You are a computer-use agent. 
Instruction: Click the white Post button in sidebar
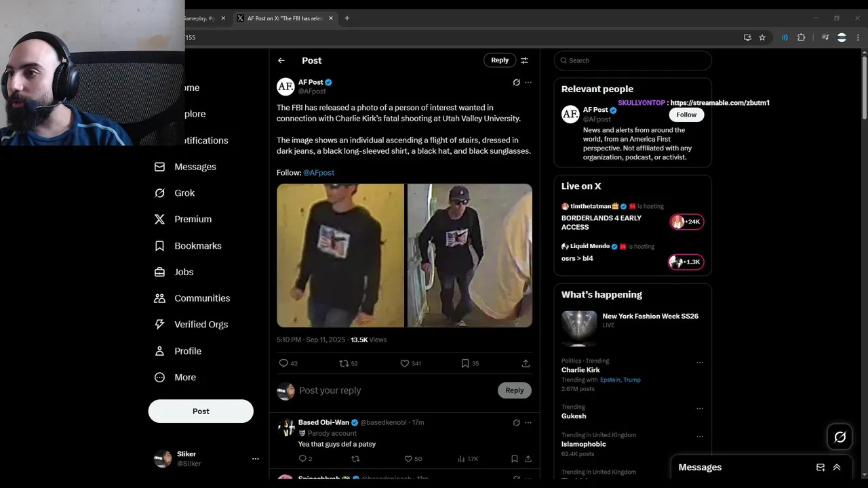tap(201, 411)
